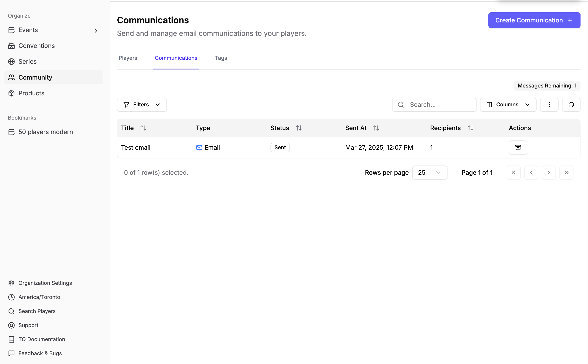Sort by Title column arrows

click(143, 128)
